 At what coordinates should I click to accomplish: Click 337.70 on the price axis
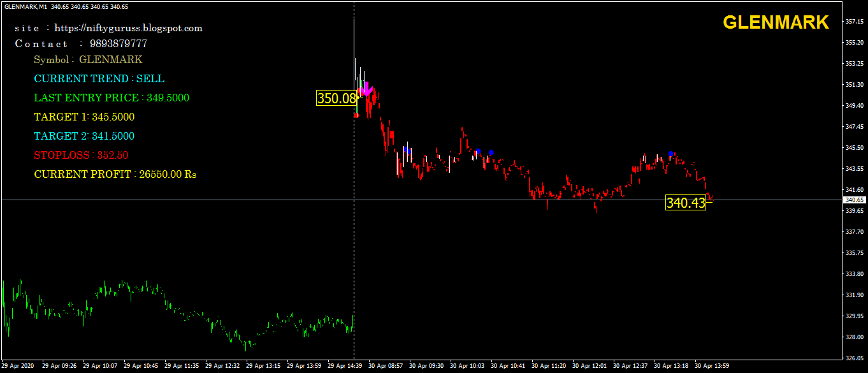pos(854,232)
